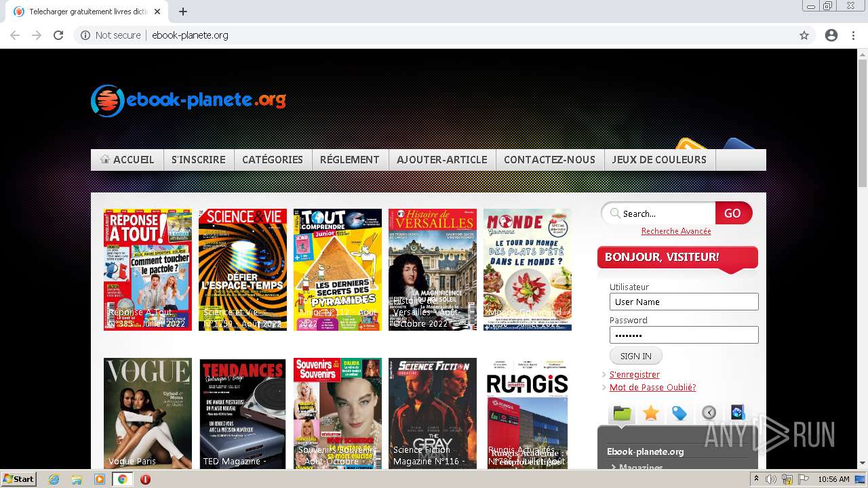Open the CONTACTEZ-NOUS page

point(549,160)
